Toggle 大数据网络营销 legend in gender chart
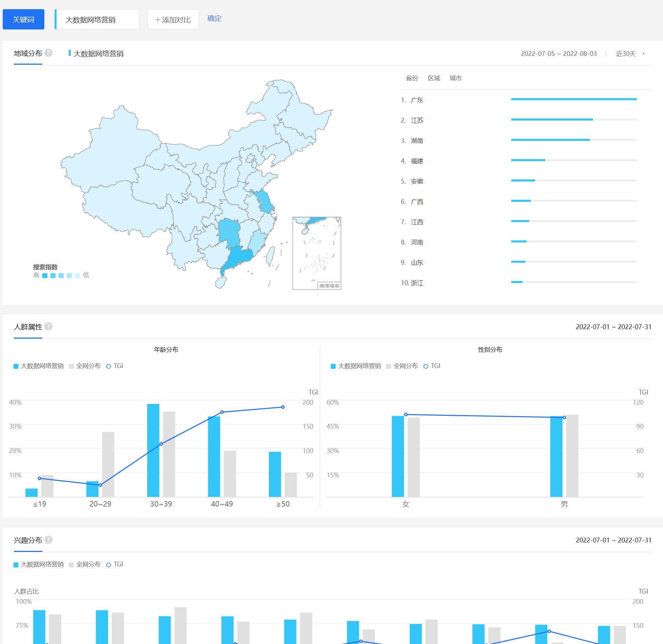663x644 pixels. (356, 366)
